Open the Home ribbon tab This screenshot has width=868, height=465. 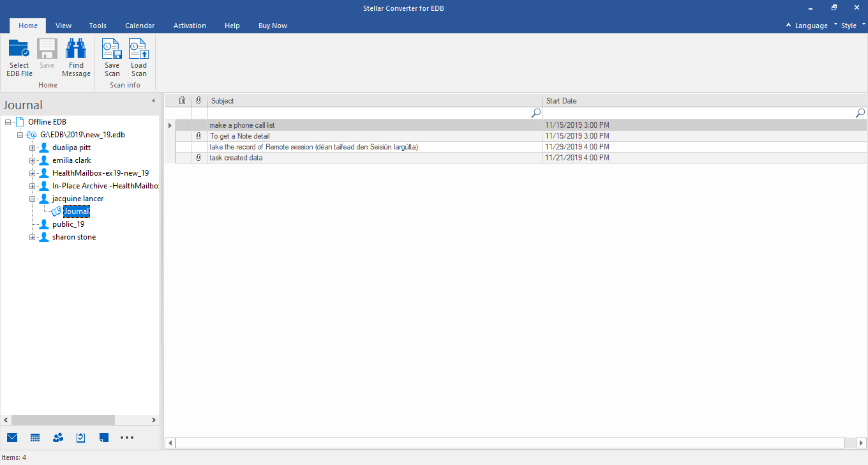coord(28,26)
